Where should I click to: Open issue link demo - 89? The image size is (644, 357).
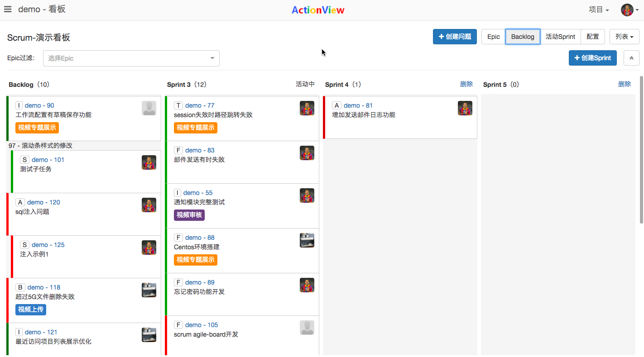pos(200,282)
